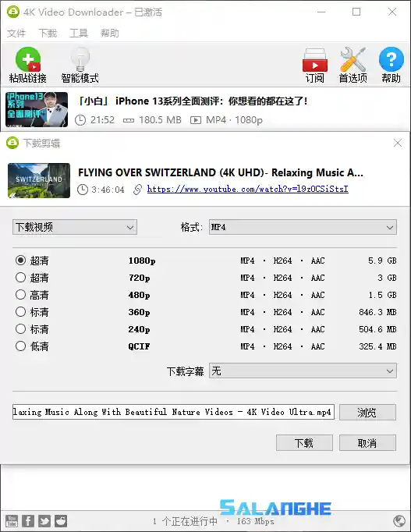Open the Download Video (下载视频) dropdown
Viewport: 411px width, 532px height.
click(x=75, y=227)
